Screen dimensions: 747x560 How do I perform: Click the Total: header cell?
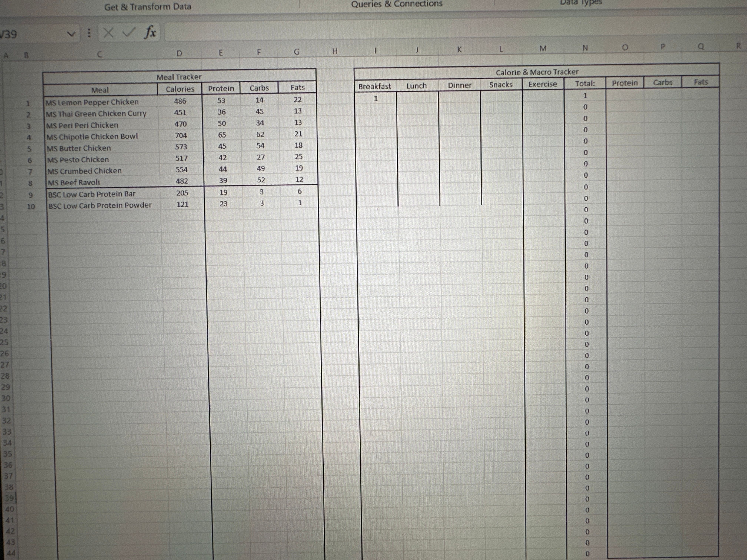pos(585,83)
